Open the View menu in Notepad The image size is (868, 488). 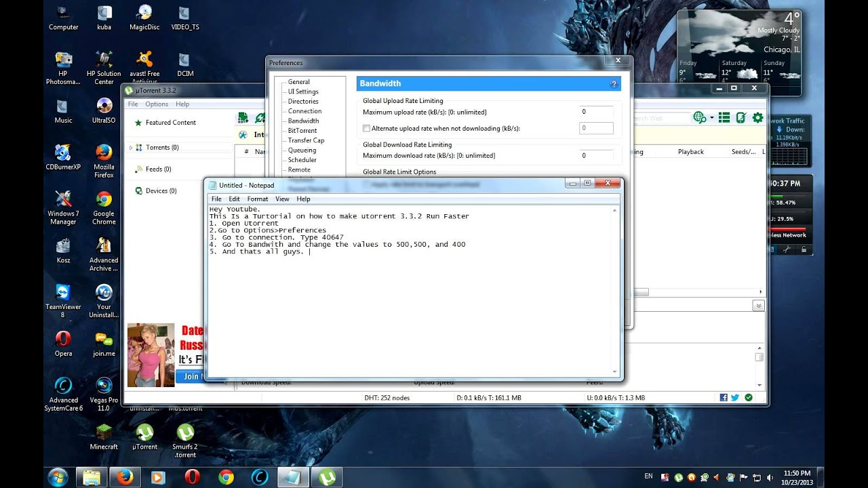[x=282, y=199]
